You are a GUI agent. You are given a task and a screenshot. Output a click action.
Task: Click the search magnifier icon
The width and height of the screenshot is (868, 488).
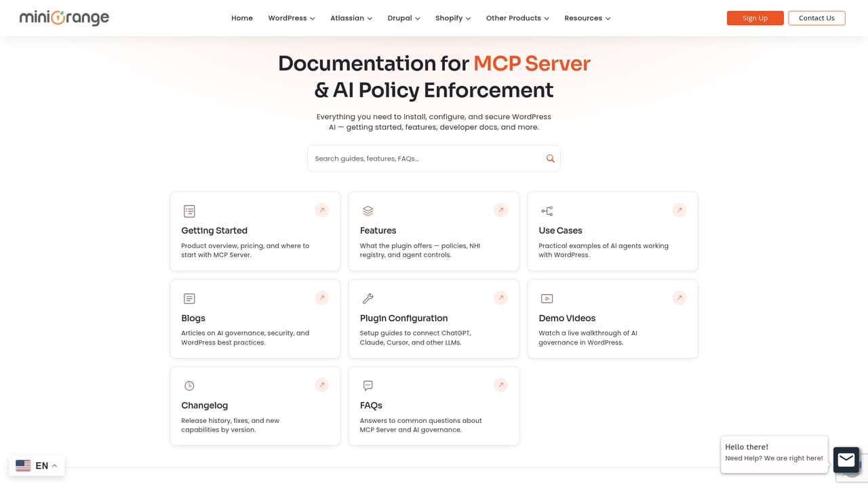coord(551,159)
